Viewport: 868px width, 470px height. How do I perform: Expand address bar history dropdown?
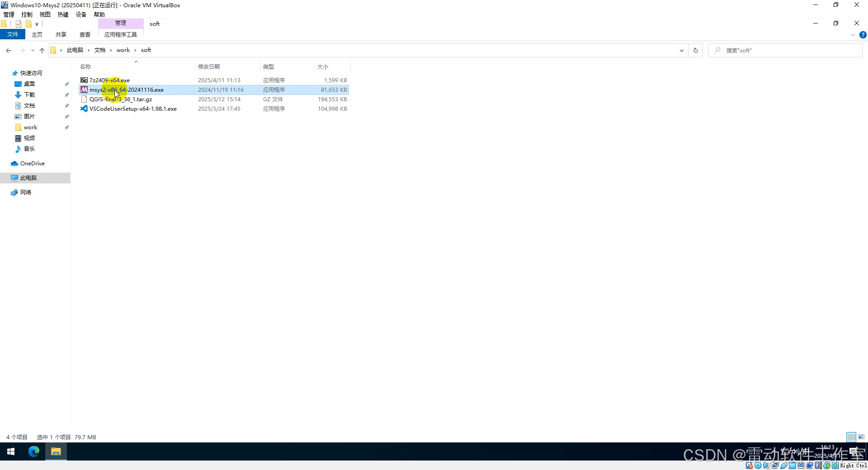click(x=682, y=51)
